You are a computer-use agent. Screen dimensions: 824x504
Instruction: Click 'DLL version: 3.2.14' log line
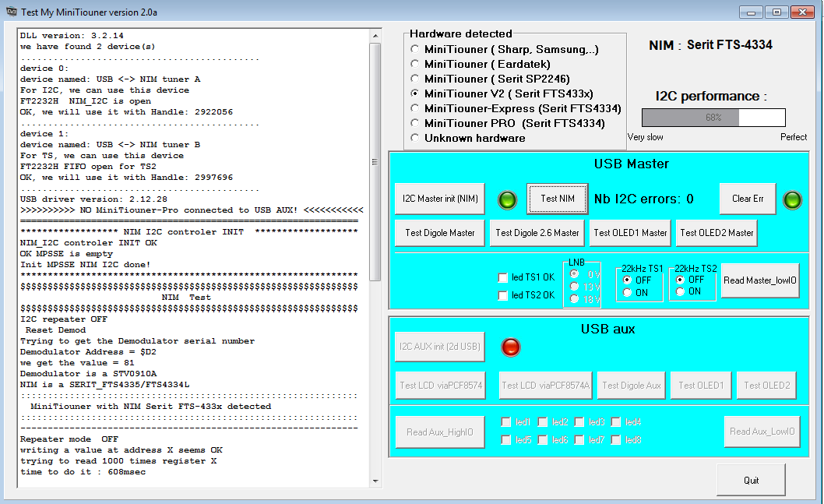(72, 36)
